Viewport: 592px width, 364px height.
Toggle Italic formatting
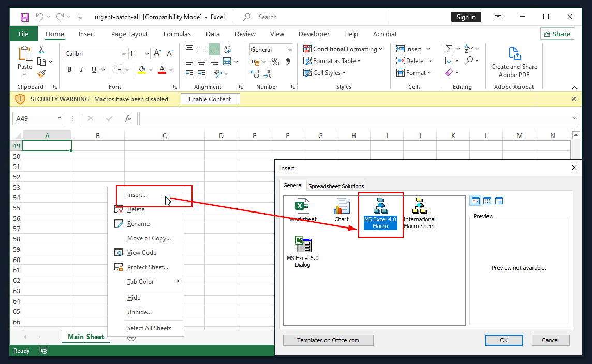click(82, 70)
